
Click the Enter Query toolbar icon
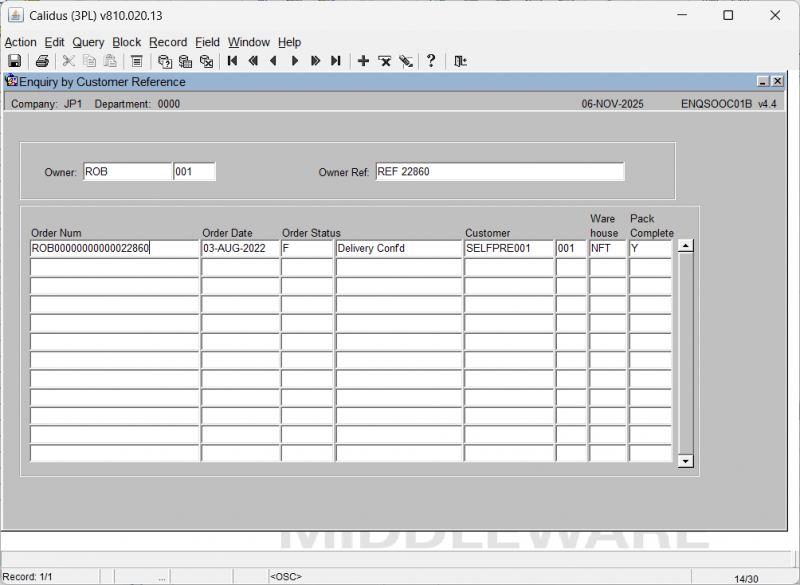coord(165,61)
